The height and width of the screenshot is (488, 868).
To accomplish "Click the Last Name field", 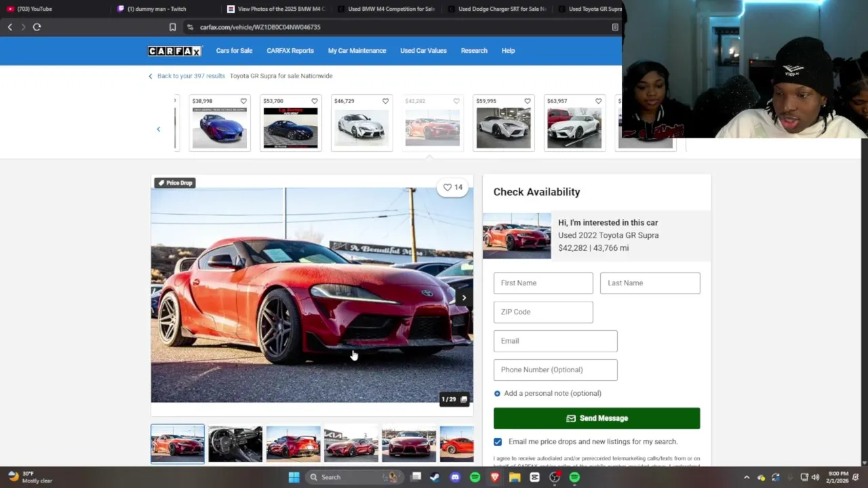I will click(650, 283).
